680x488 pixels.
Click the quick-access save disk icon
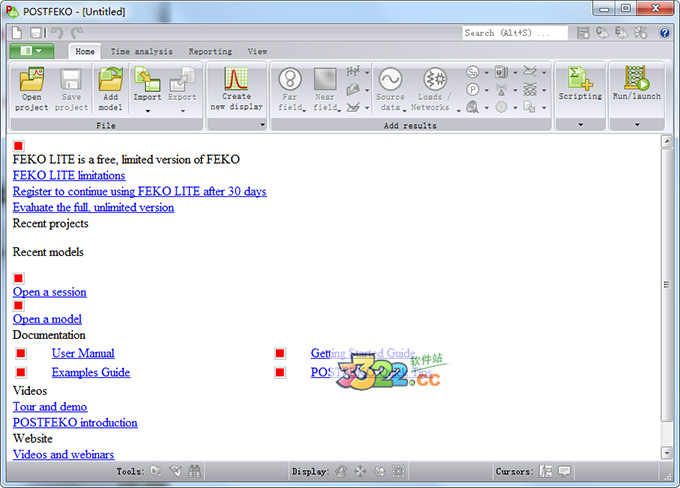(x=36, y=33)
